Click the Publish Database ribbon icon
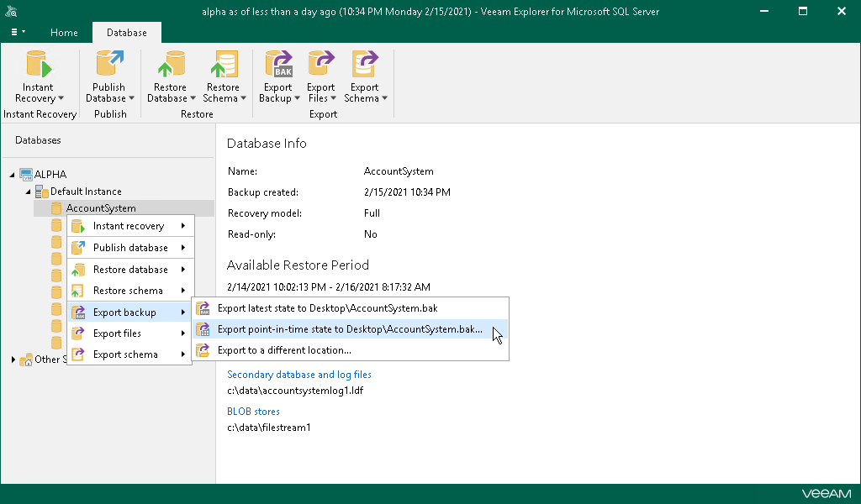The height and width of the screenshot is (504, 861). [x=110, y=64]
